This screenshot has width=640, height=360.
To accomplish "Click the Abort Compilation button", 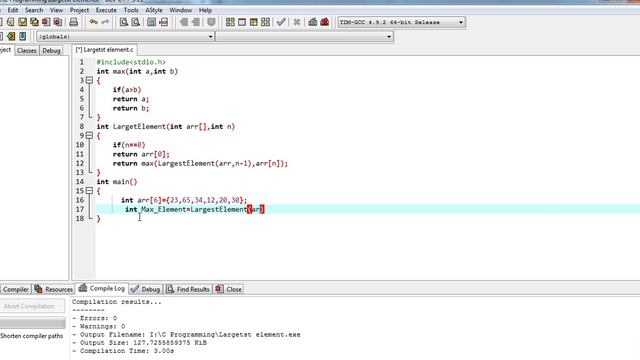I will click(x=32, y=306).
